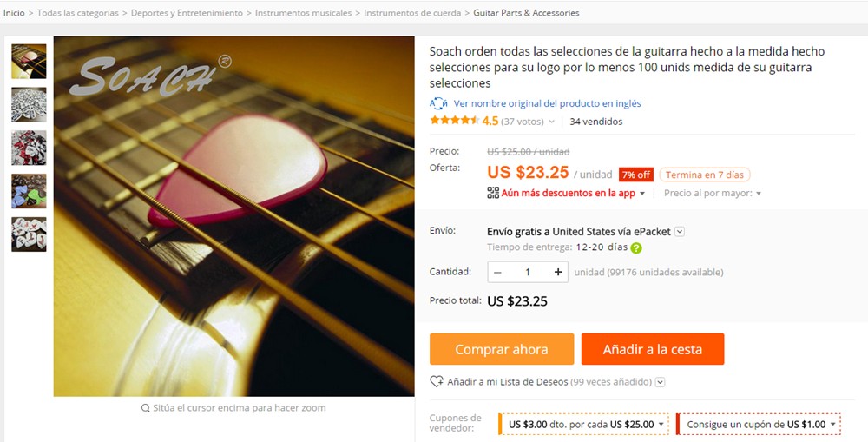The image size is (868, 442).
Task: Click the star rating icons
Action: point(454,122)
